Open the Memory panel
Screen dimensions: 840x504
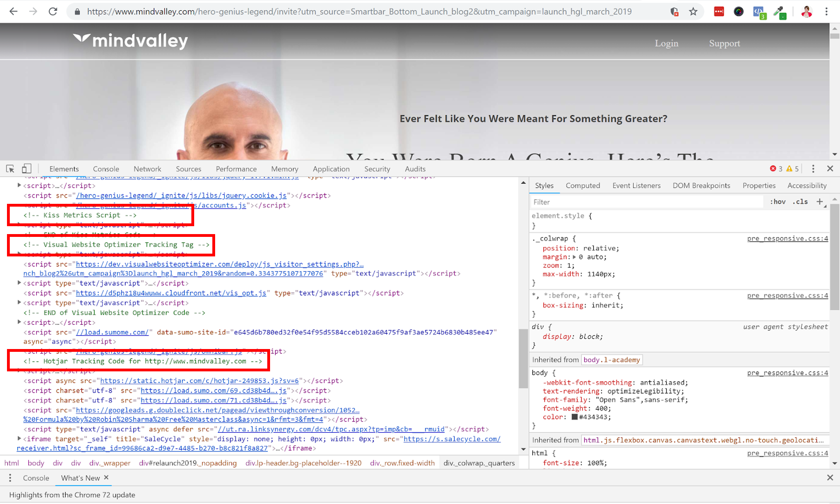pos(285,169)
